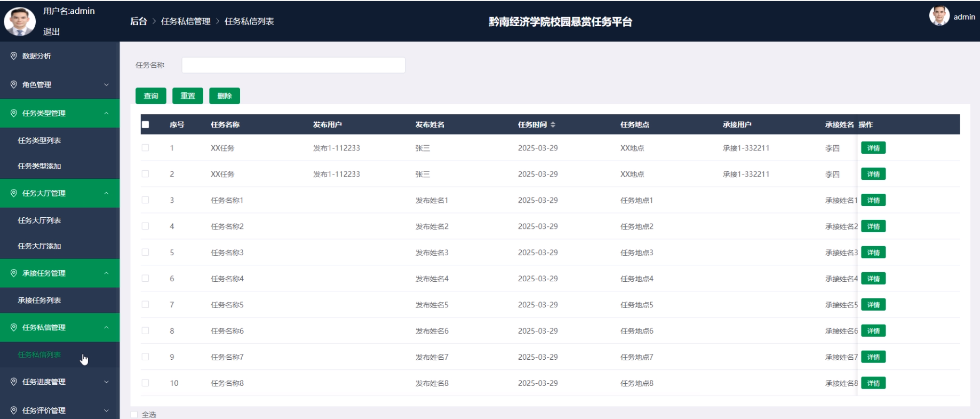980x419 pixels.
Task: Open 详情 for 任务名称5
Action: click(x=873, y=305)
